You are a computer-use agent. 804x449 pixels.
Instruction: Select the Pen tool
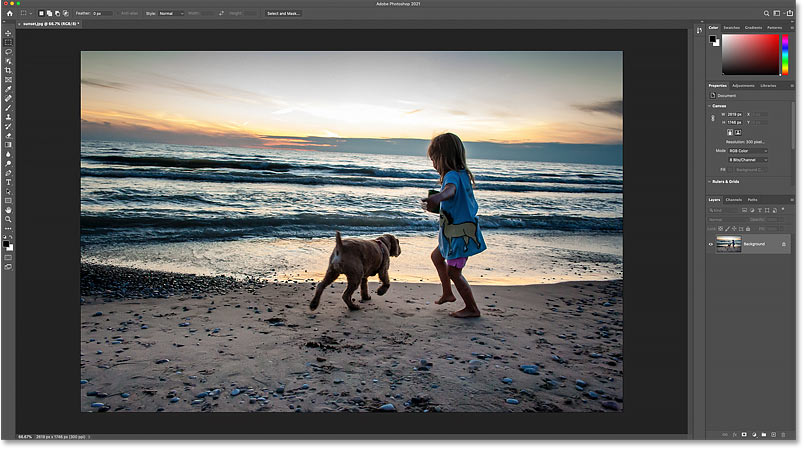(8, 173)
